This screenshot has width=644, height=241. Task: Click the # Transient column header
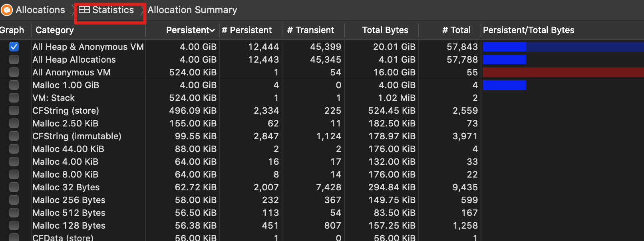click(310, 30)
